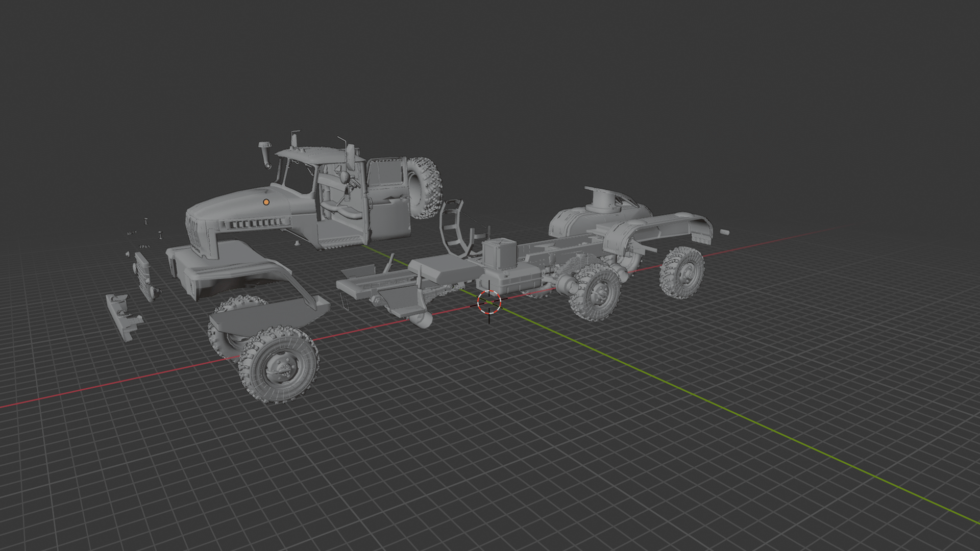This screenshot has height=551, width=980.
Task: Select the square box mounted on the chassis
Action: (500, 255)
